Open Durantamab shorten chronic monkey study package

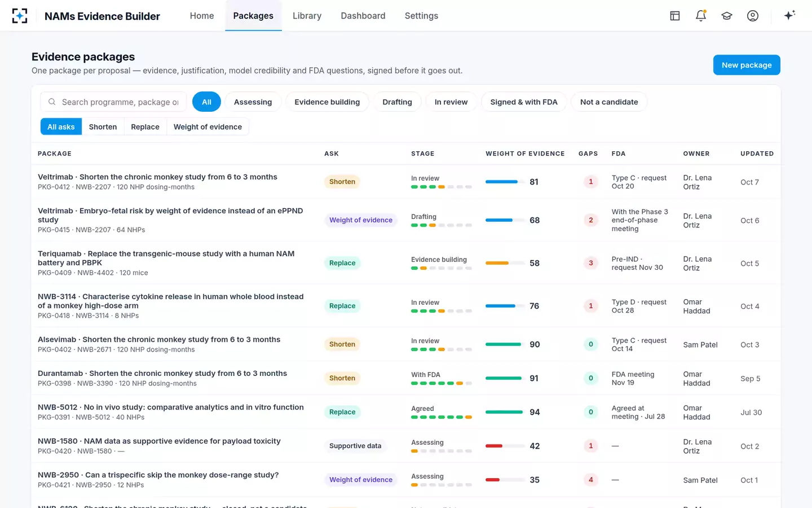point(162,374)
